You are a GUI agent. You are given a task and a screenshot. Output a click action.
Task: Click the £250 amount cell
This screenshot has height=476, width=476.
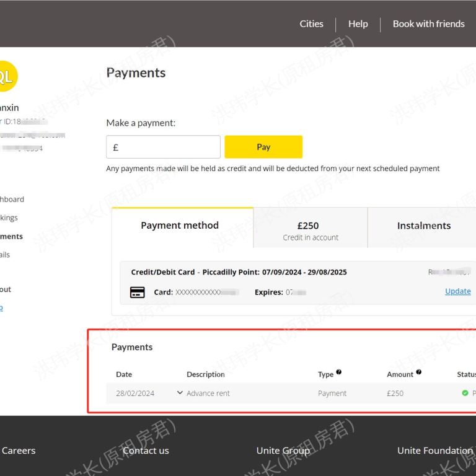(395, 393)
